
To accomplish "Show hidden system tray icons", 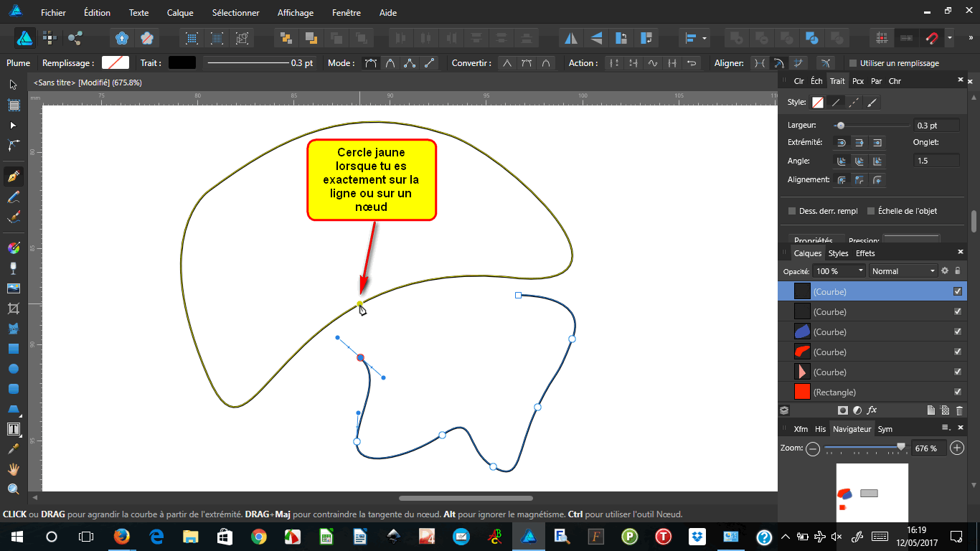I will [x=785, y=536].
